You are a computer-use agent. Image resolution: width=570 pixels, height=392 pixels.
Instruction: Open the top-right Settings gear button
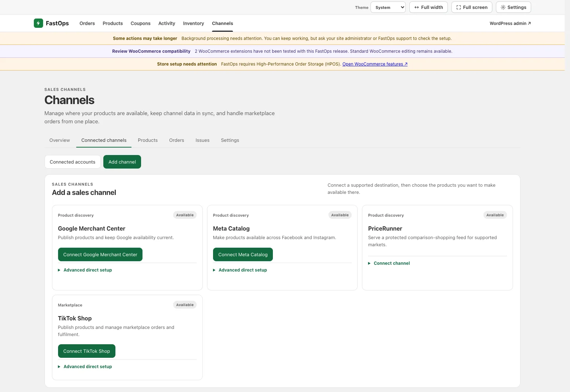point(513,7)
